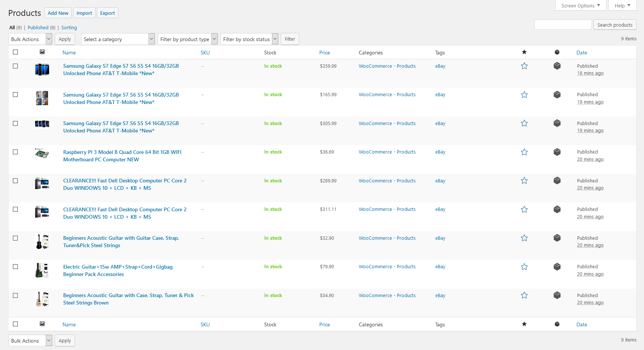Toggle featured star for the $311.11 Dell Desktop
This screenshot has height=350, width=644.
524,209
